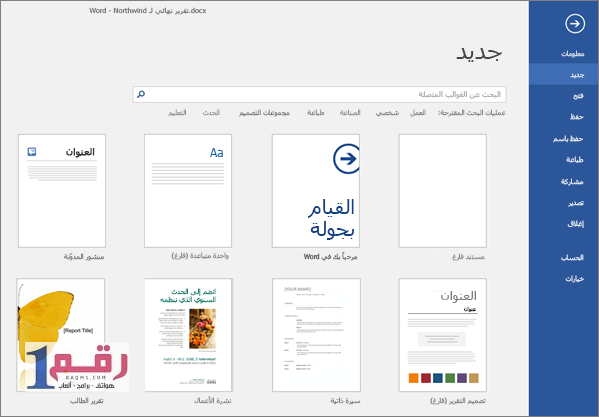Image resolution: width=599 pixels, height=417 pixels.
Task: Click the واحدة متباعدة (فارغ) caption
Action: coord(200,256)
